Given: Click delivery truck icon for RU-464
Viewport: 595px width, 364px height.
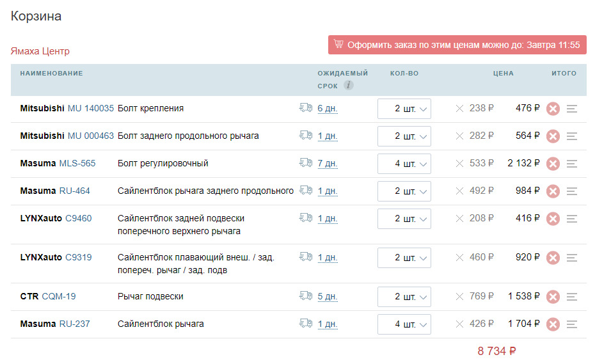Looking at the screenshot, I should click(305, 190).
